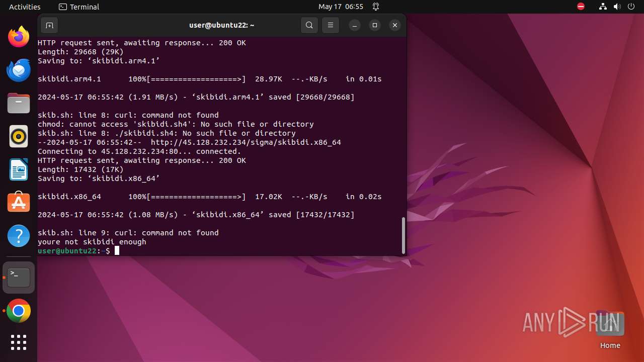This screenshot has width=644, height=362.
Task: Open the Home folder on desktop
Action: click(610, 330)
